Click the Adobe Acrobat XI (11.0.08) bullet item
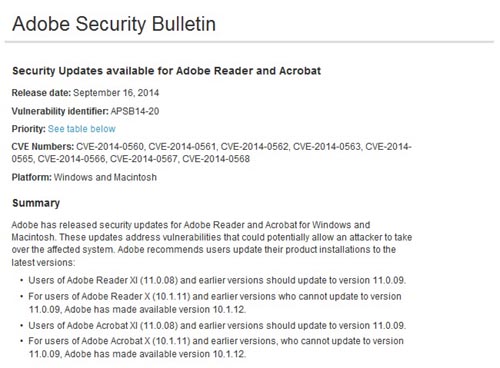The height and width of the screenshot is (368, 500). [x=217, y=325]
